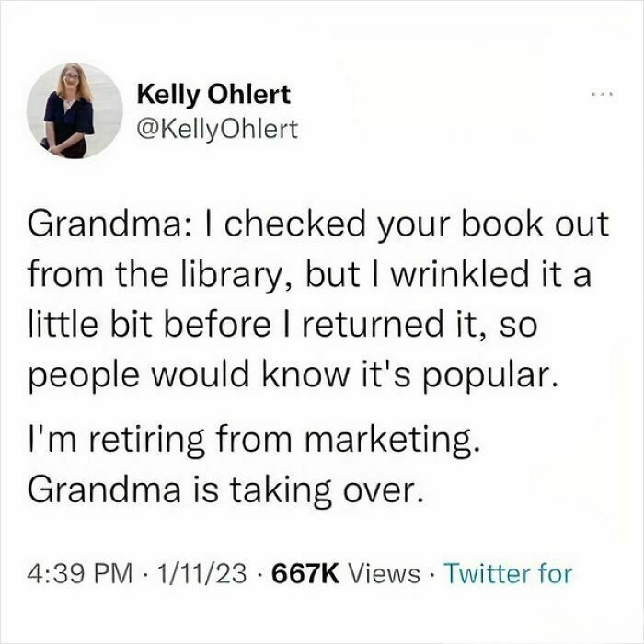Click the line Grandma is taking over

[x=225, y=490]
